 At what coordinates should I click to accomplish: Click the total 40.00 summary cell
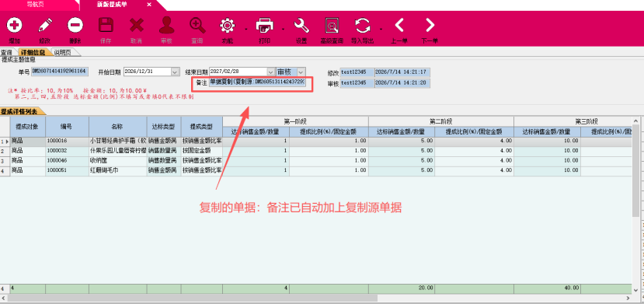pyautogui.click(x=547, y=288)
